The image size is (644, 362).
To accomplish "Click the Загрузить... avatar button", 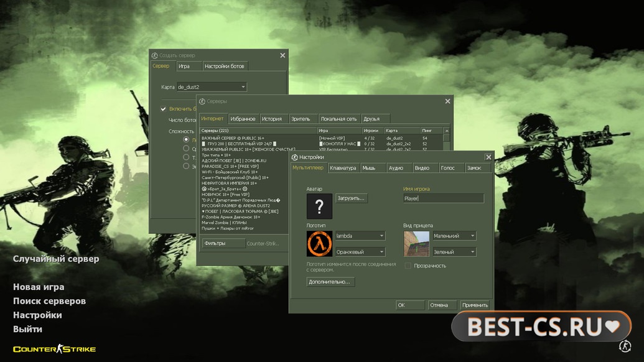I will coord(352,198).
